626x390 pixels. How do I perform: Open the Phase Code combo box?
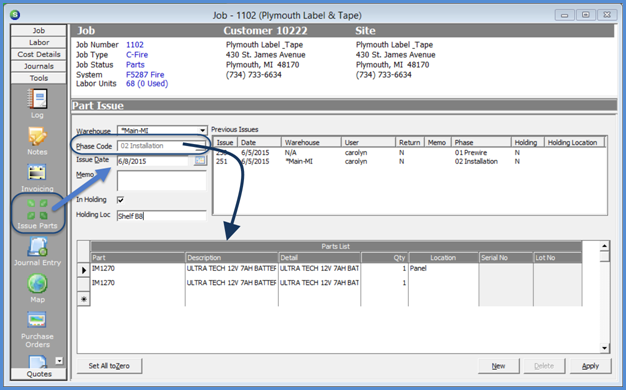click(162, 146)
